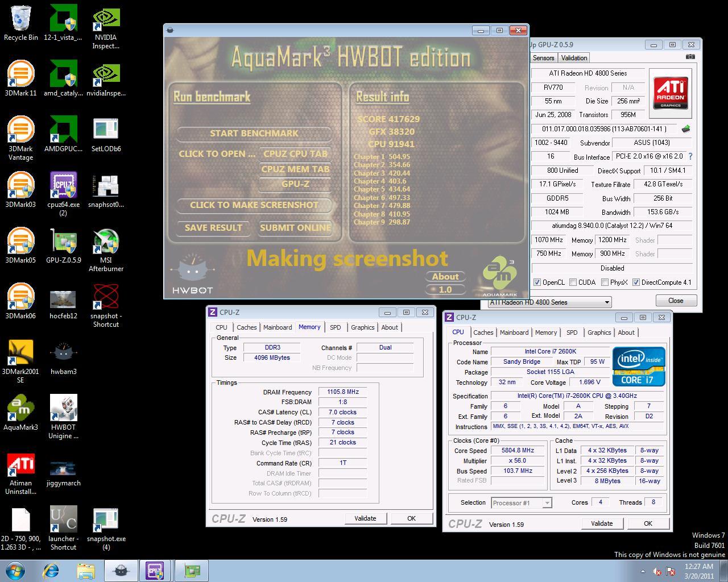Open the Recycle Bin desktop icon

[x=21, y=23]
